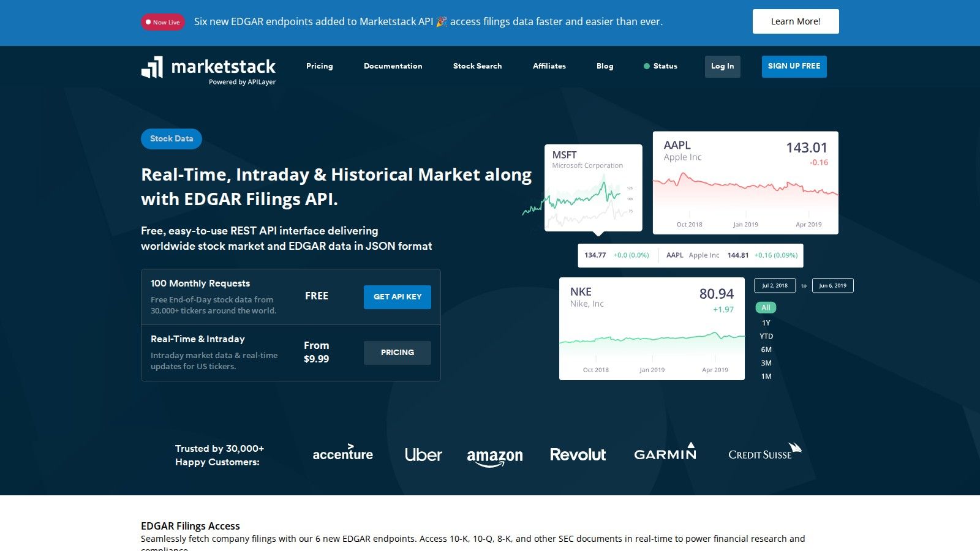Click the PRICING button for Real-Time plan

(x=398, y=353)
